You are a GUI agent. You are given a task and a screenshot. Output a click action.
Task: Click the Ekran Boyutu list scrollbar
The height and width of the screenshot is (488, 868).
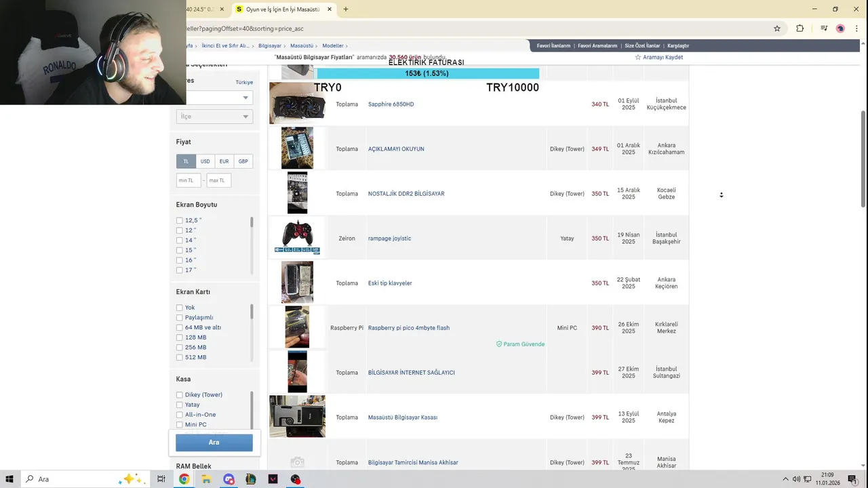click(x=252, y=222)
